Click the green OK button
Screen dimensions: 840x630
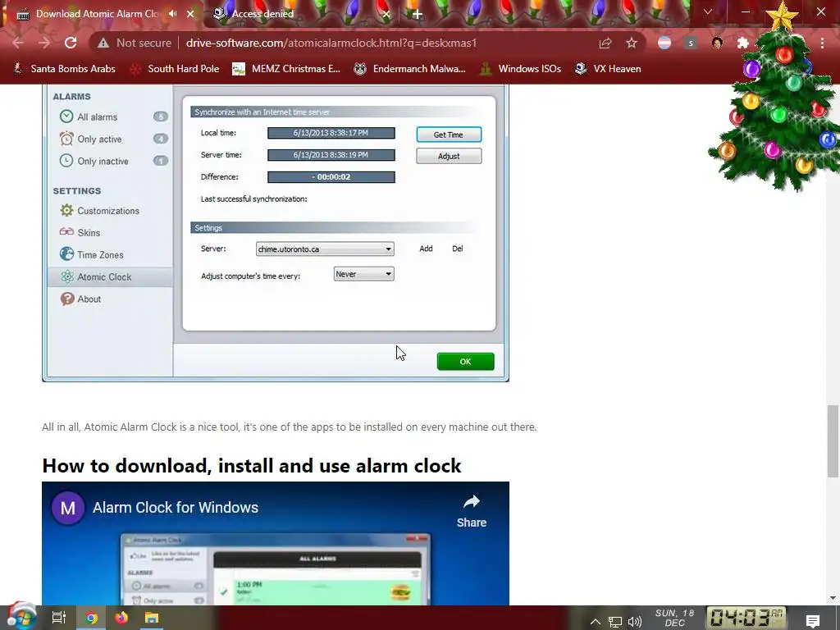(x=465, y=362)
